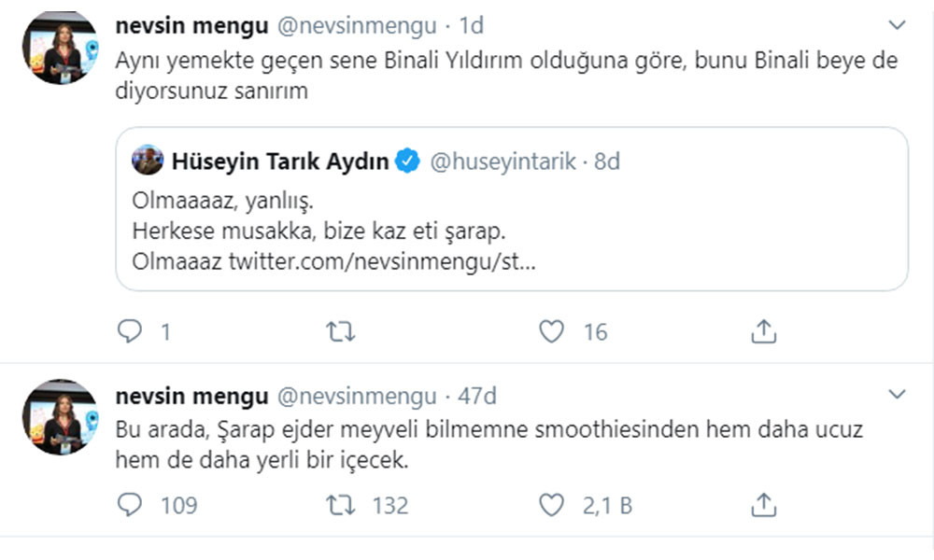Retweet the tweet with 132 retweets
The height and width of the screenshot is (560, 934).
point(340,505)
